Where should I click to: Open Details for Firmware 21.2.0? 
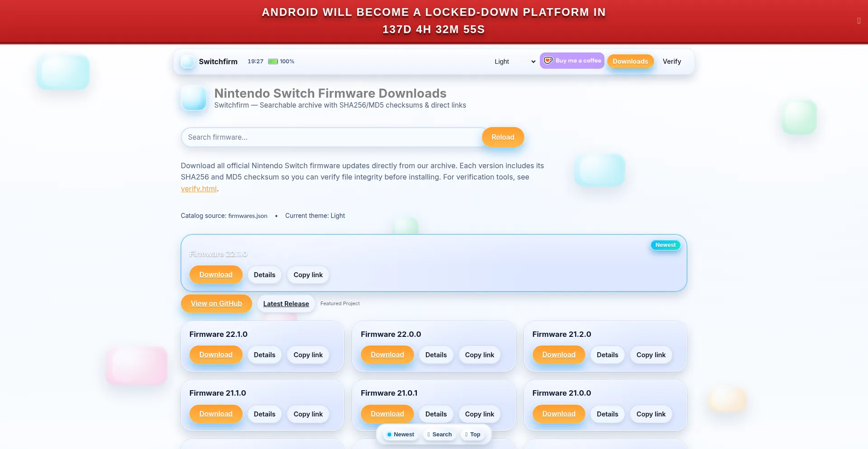point(607,355)
